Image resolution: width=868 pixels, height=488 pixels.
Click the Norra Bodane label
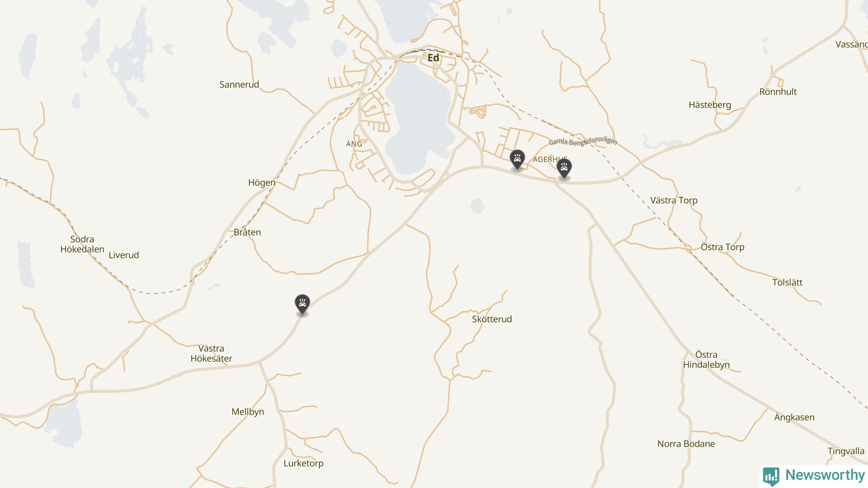pos(686,444)
